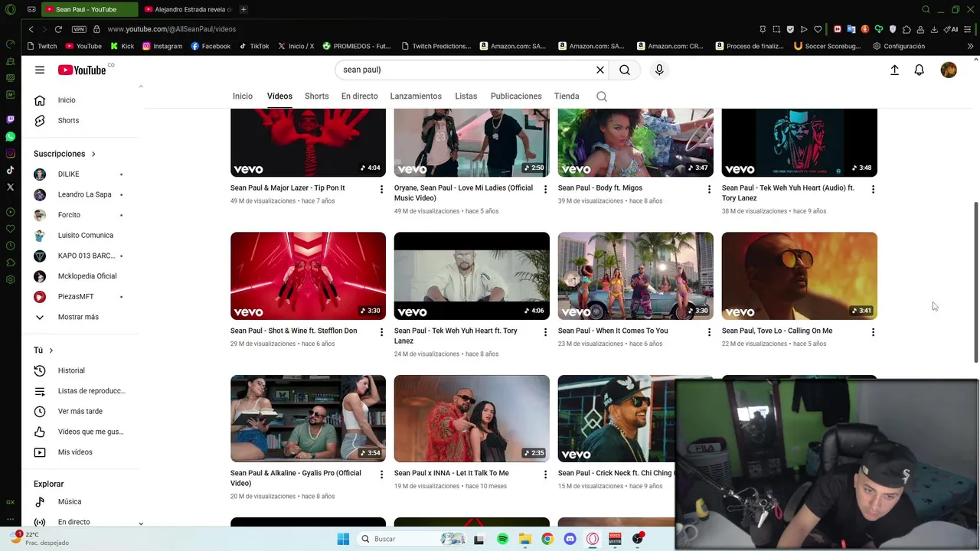Reload the page with the browser refresh icon
This screenshot has height=551, width=980.
pyautogui.click(x=58, y=29)
